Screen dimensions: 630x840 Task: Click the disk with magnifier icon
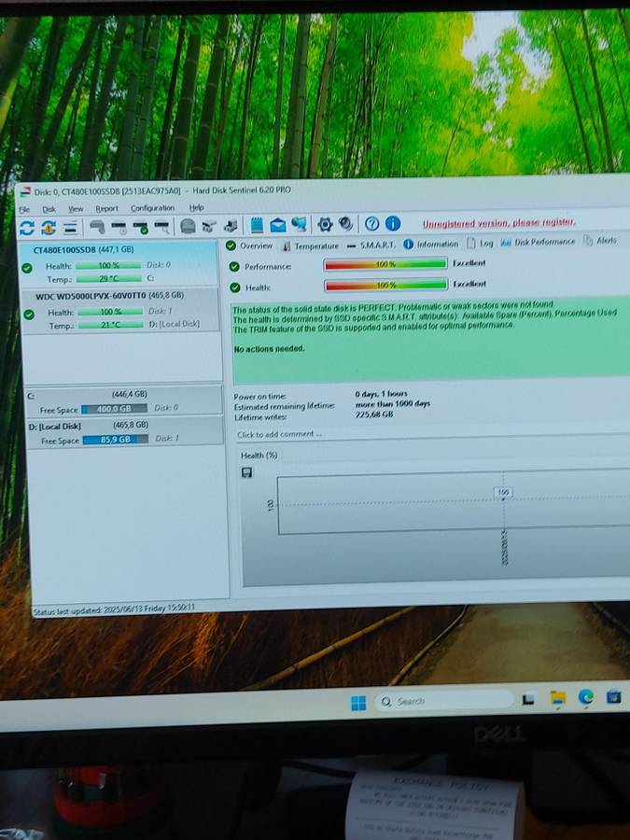(161, 227)
